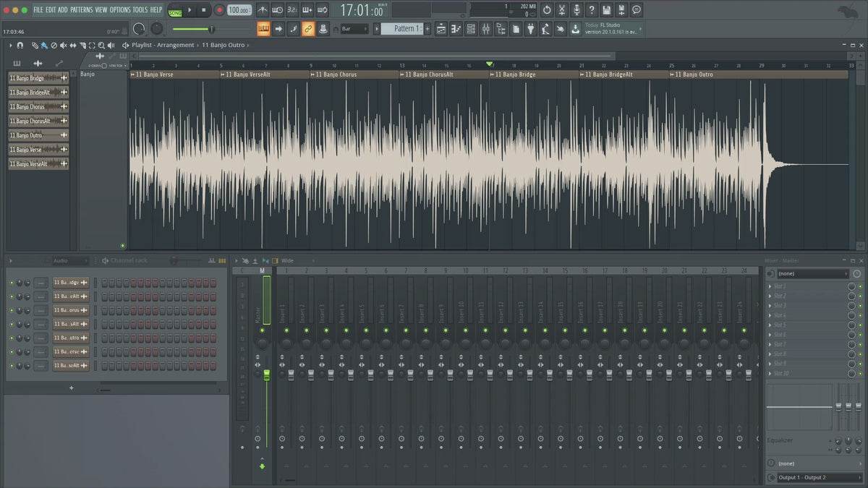Mute the 11 Banjo Bridge channel
This screenshot has width=868, height=488.
(12, 283)
